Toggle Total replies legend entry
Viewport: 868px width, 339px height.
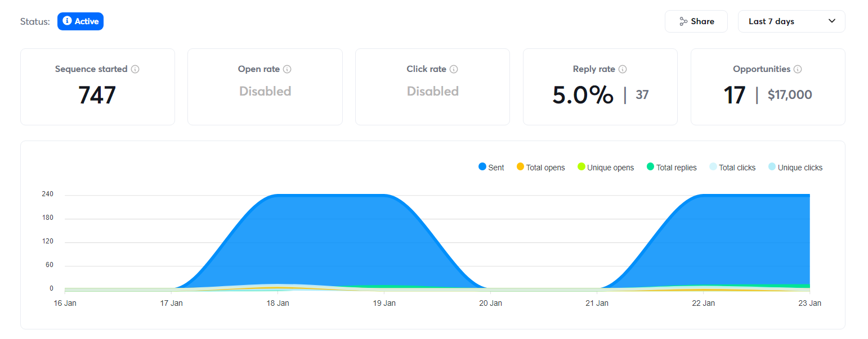672,168
